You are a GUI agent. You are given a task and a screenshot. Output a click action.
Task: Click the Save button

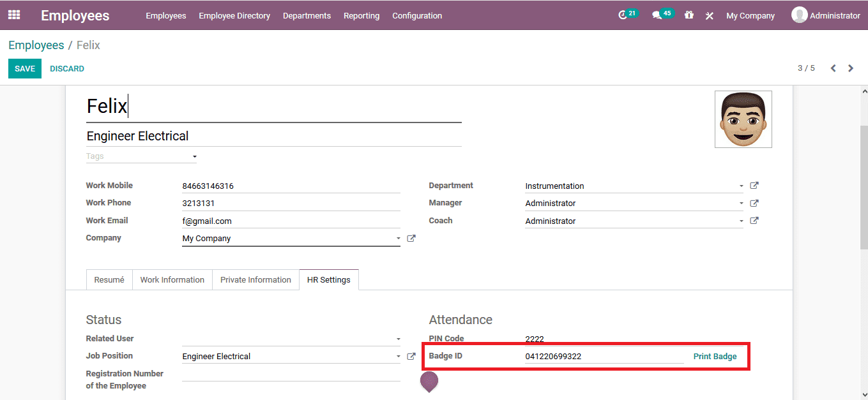click(x=25, y=69)
